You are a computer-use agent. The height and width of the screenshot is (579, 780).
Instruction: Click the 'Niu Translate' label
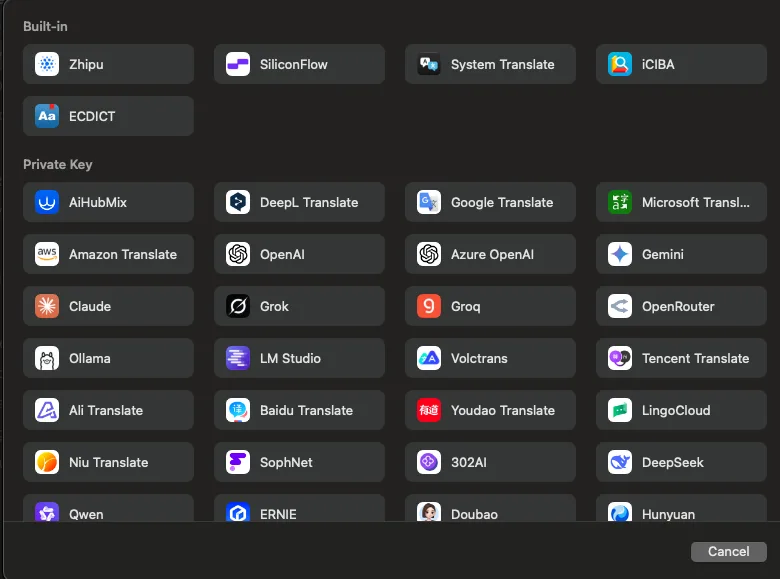[108, 463]
